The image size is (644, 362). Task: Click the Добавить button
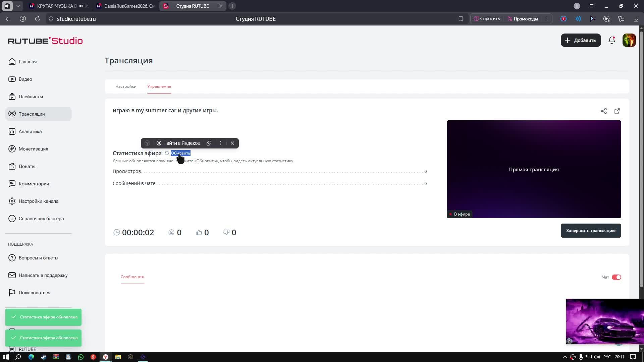581,40
